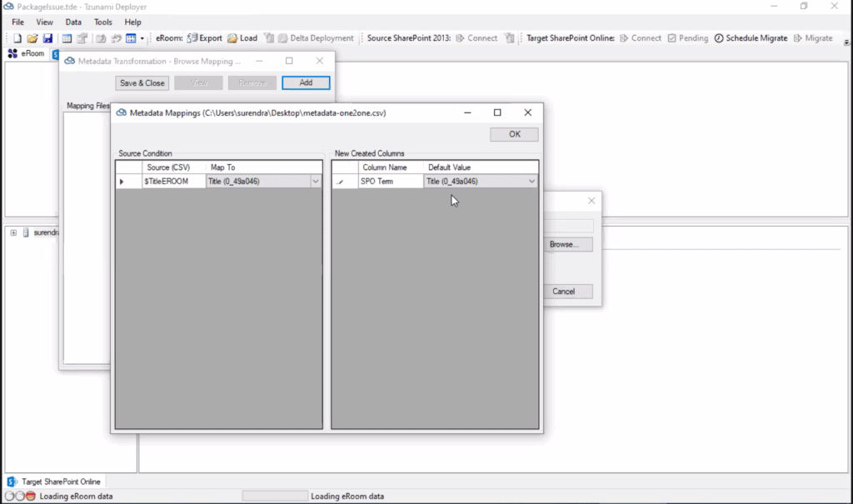Viewport: 853px width, 504px height.
Task: Click the $TitleEROOM source cell
Action: click(x=173, y=182)
